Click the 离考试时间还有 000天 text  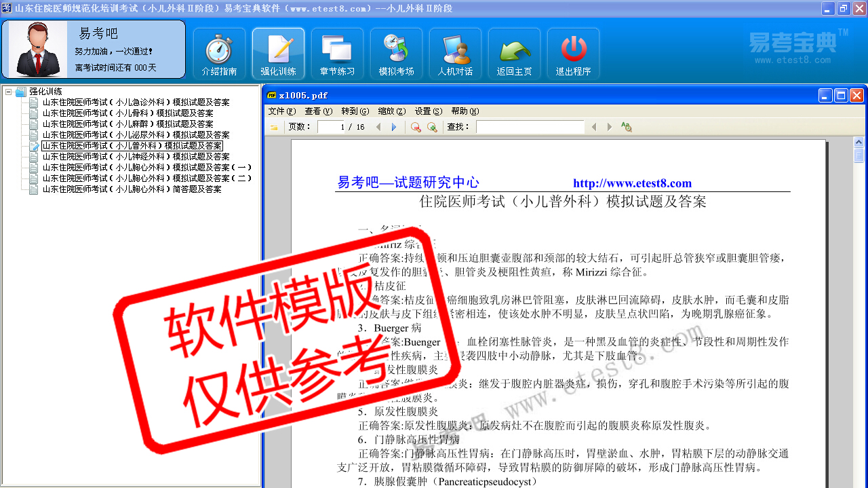pos(116,68)
